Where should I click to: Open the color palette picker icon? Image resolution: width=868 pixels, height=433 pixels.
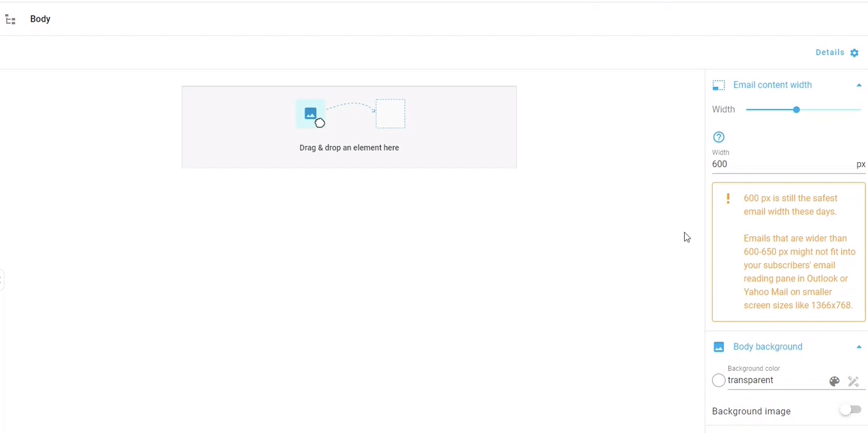tap(834, 380)
